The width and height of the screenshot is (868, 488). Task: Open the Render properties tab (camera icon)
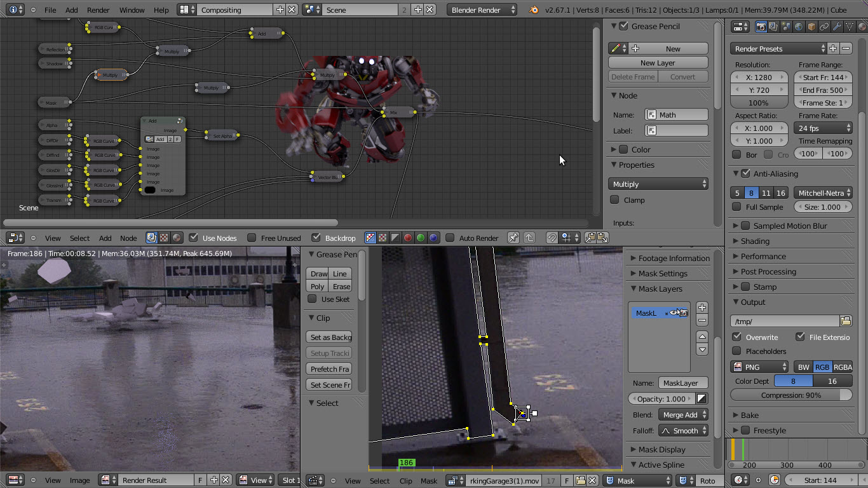[x=761, y=27]
